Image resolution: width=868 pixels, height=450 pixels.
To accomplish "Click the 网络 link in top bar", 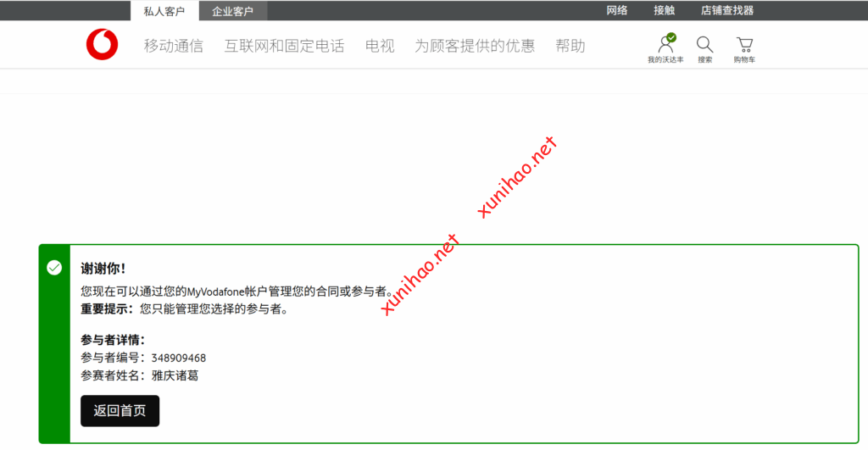I will tap(617, 11).
